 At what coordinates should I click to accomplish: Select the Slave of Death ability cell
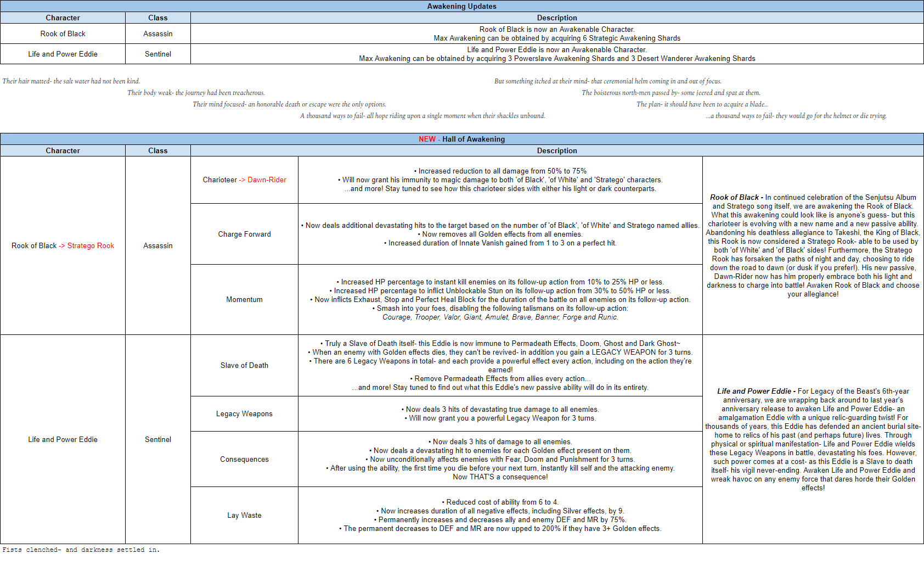click(245, 365)
